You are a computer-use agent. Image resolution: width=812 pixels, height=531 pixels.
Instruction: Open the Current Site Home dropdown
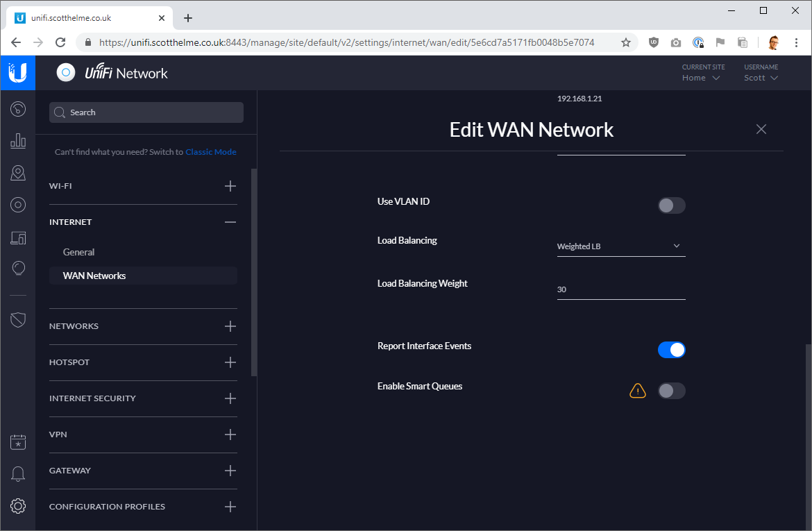pyautogui.click(x=701, y=78)
